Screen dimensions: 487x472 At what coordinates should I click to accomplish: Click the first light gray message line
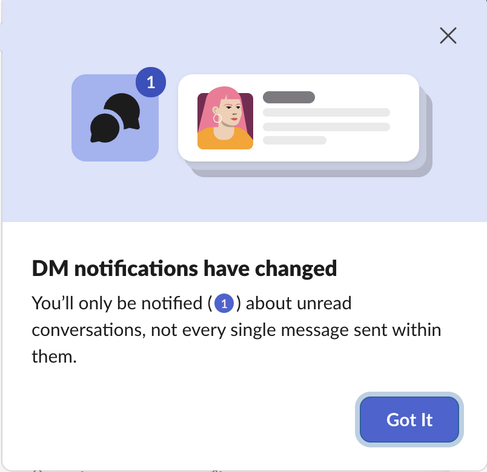pyautogui.click(x=326, y=112)
